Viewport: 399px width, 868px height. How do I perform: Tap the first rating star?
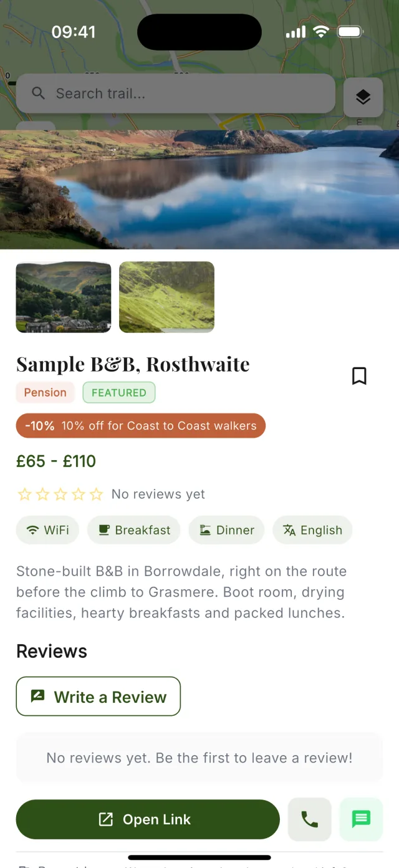pos(24,494)
